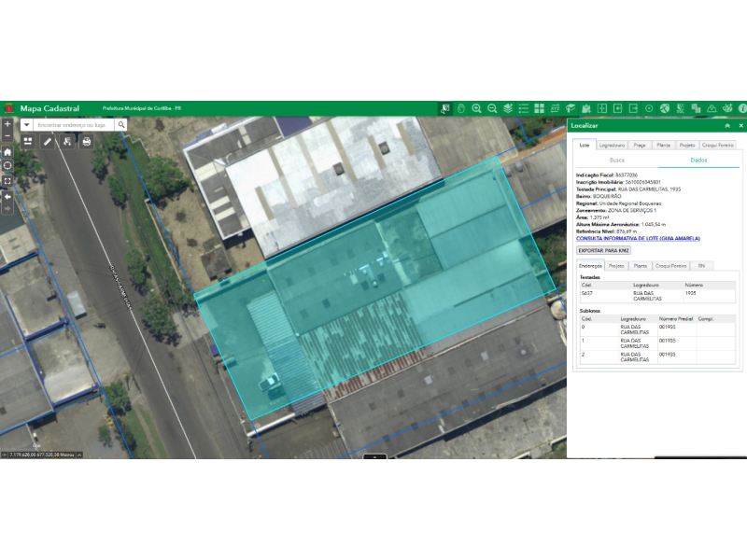Open the layers stack panel
This screenshot has width=747, height=560.
tap(508, 108)
